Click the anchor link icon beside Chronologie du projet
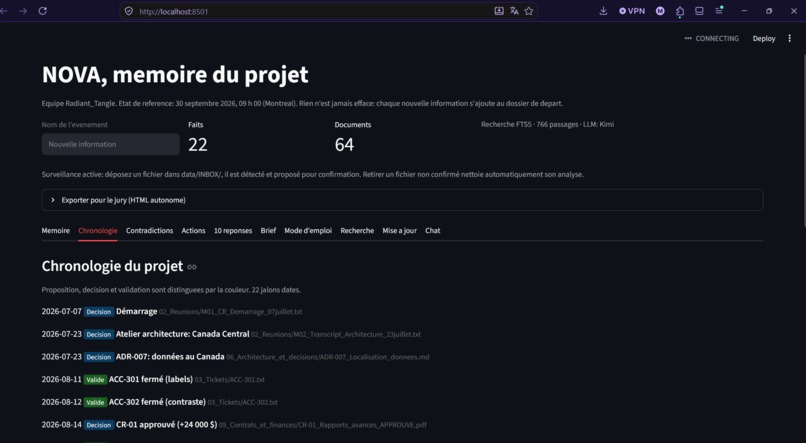806x443 pixels. pyautogui.click(x=192, y=267)
